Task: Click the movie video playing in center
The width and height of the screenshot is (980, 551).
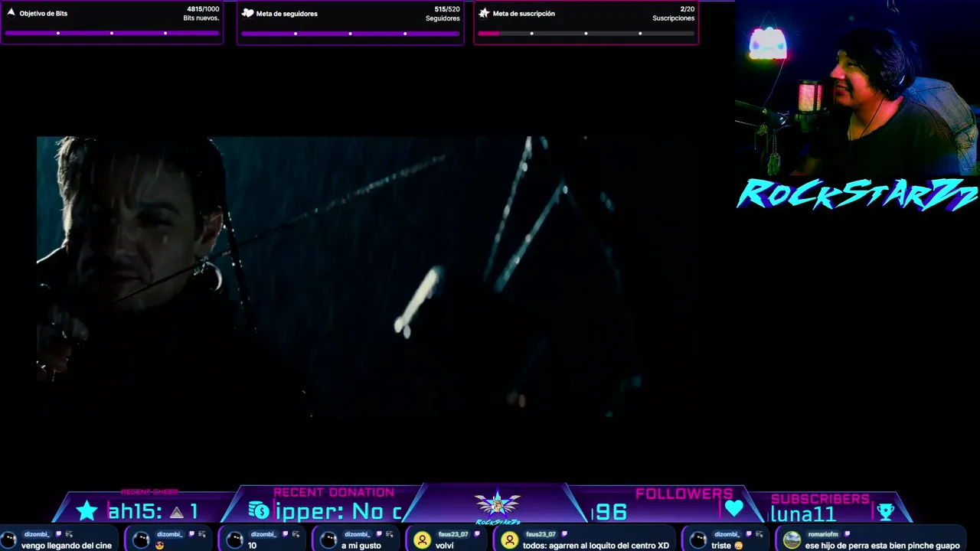Action: pyautogui.click(x=367, y=277)
